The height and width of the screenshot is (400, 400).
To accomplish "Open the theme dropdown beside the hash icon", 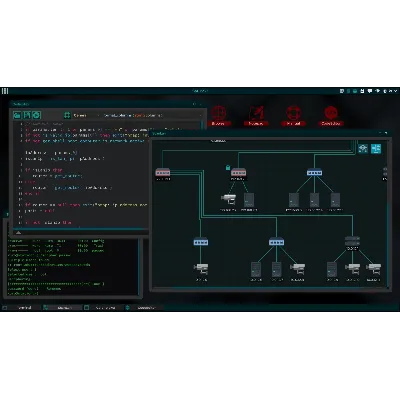I will [x=85, y=115].
